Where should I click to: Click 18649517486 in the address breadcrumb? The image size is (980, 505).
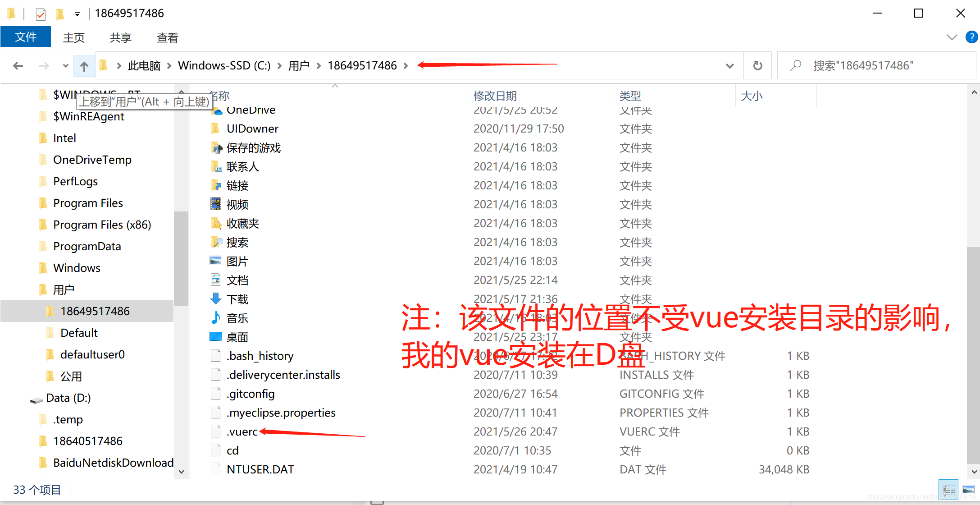click(362, 66)
